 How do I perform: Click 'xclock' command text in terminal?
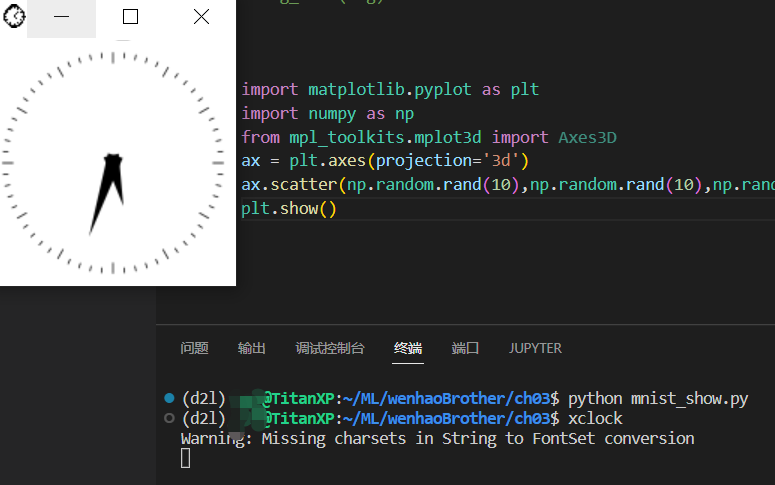click(595, 418)
